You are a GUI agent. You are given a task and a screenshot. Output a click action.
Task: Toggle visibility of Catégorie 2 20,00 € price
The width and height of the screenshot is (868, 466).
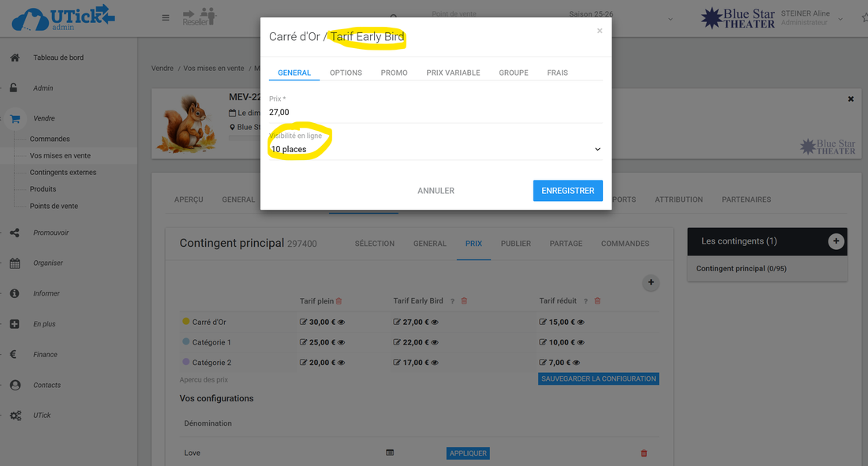click(342, 363)
